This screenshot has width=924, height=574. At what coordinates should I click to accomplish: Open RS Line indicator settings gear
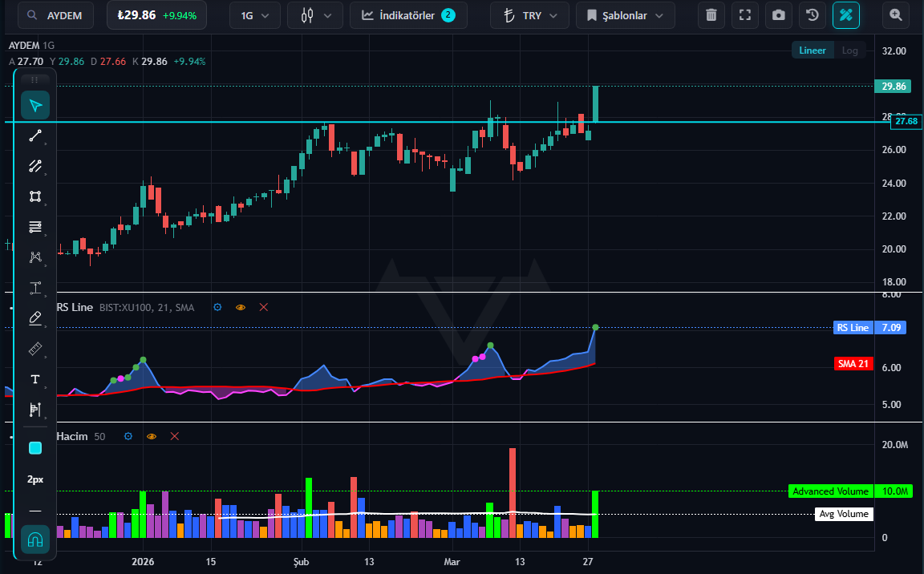217,307
